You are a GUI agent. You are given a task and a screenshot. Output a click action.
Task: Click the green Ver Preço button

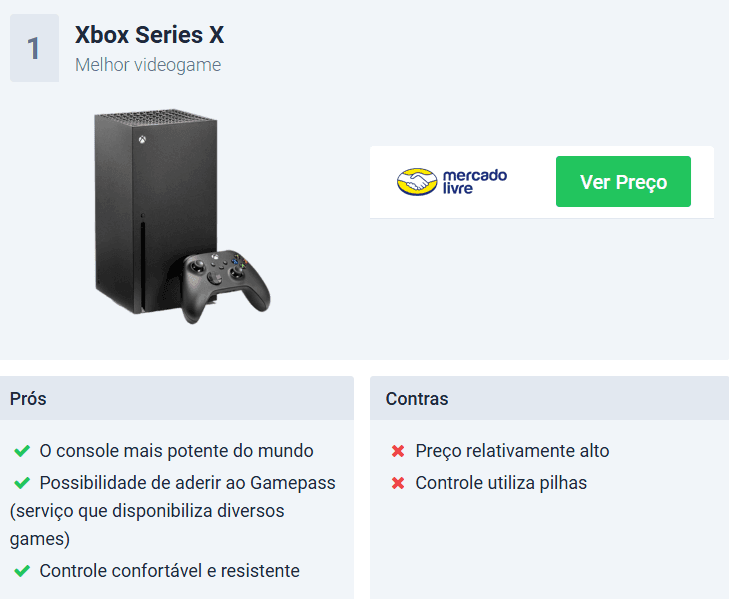click(623, 181)
